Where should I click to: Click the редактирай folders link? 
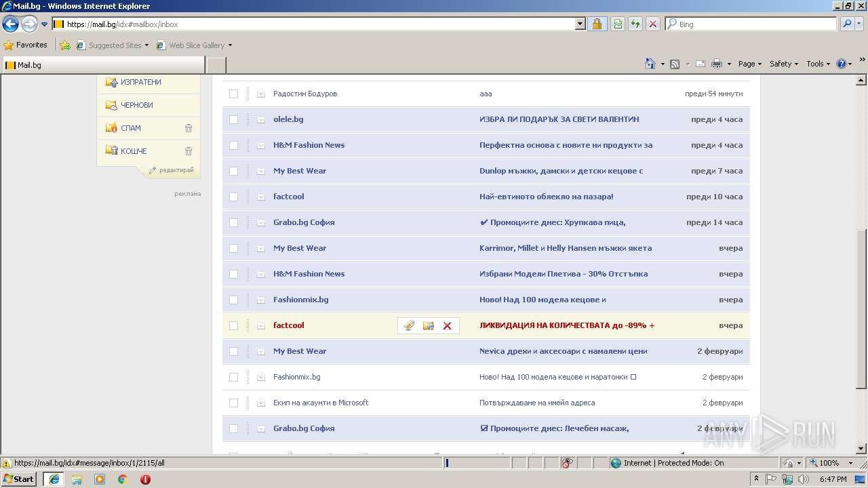coord(176,170)
